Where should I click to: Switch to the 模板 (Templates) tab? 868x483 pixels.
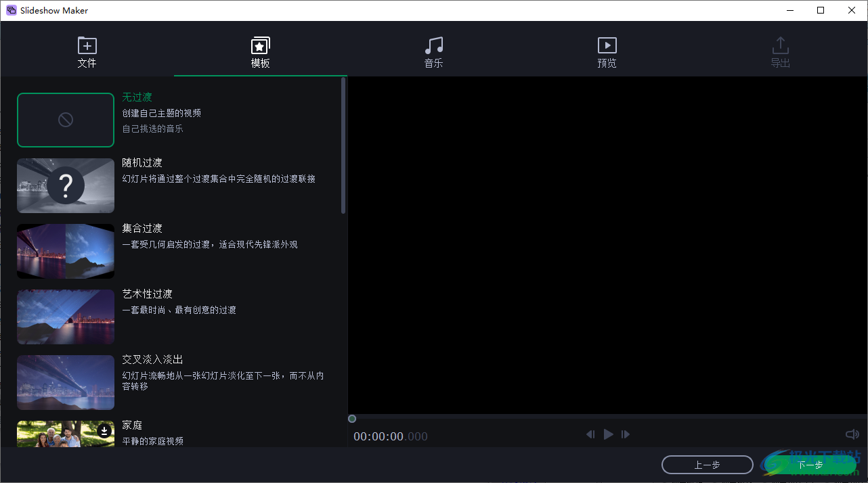point(261,53)
